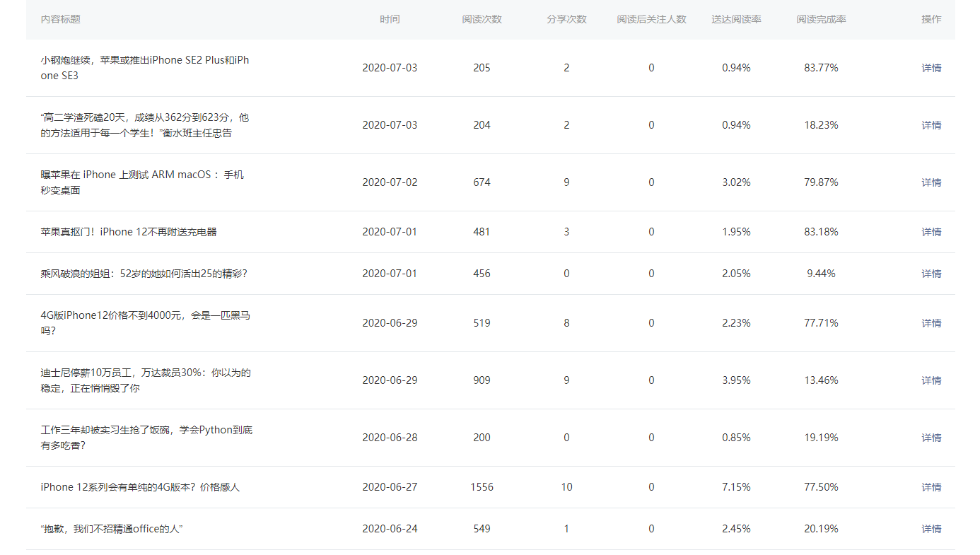Click the 阅读后关注人数 column header

651,19
